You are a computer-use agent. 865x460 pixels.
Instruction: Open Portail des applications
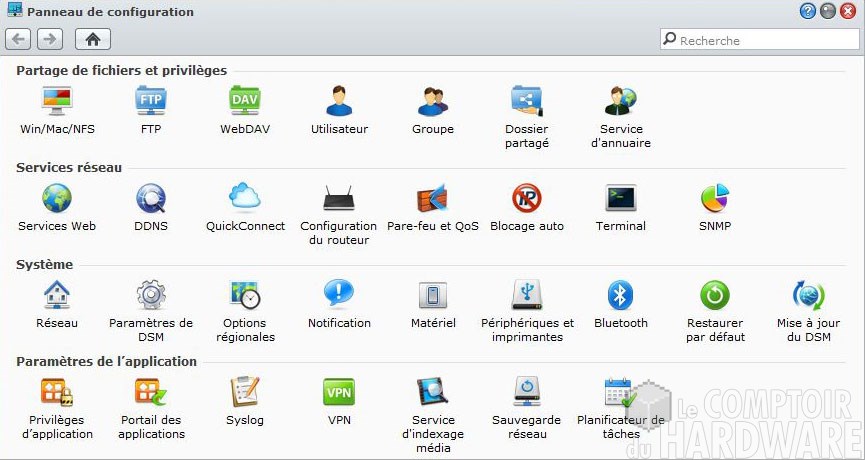click(x=151, y=392)
